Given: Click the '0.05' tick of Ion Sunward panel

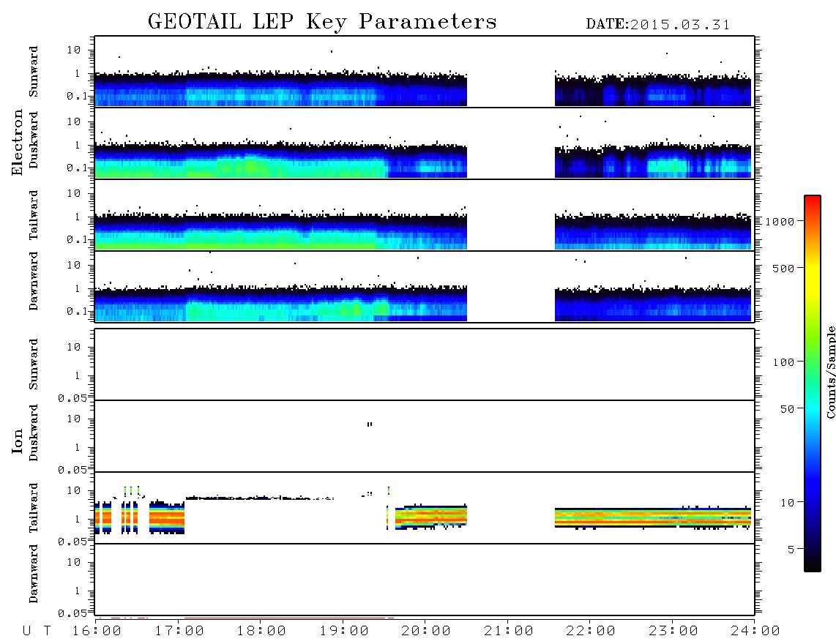Looking at the screenshot, I should (72, 398).
